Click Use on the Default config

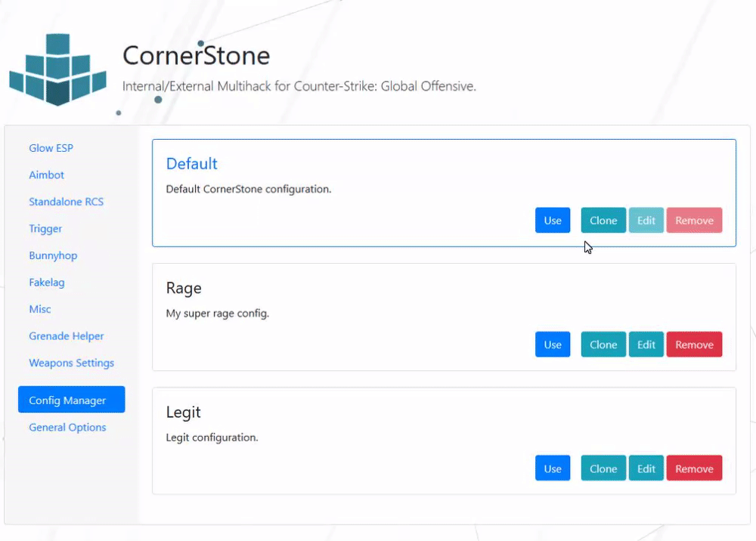point(553,220)
